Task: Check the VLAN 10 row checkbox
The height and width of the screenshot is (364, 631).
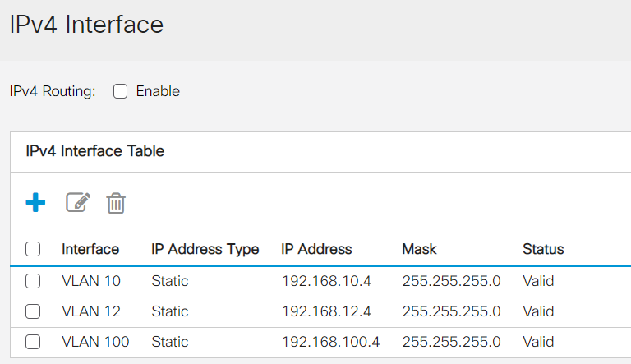Action: [x=33, y=281]
